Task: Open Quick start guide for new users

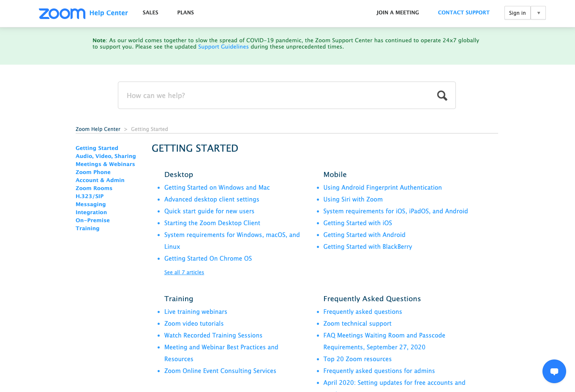Action: tap(209, 211)
